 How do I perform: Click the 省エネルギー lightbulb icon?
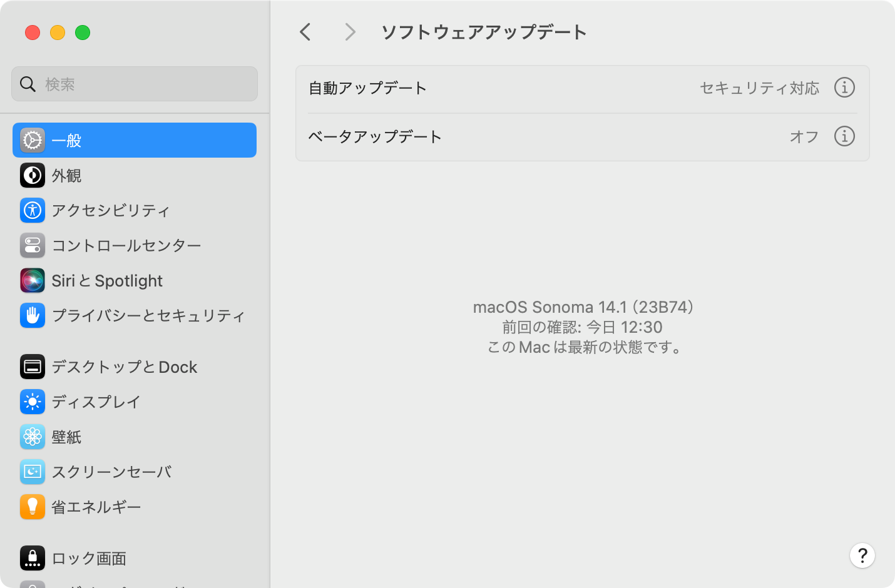pos(33,507)
